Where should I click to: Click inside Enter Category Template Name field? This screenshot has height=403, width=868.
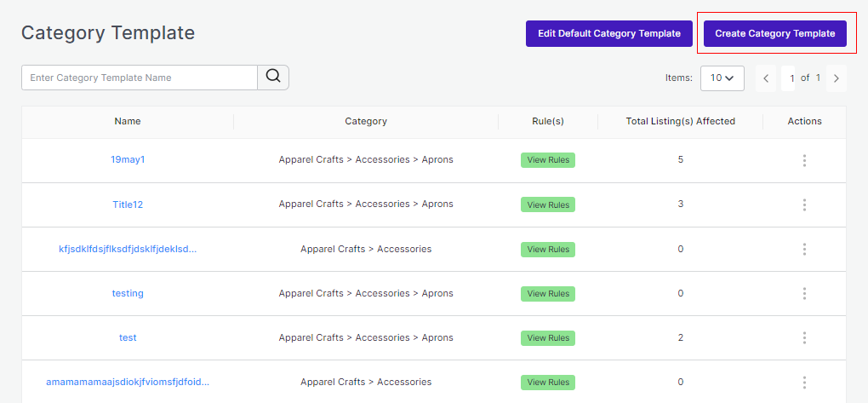click(140, 78)
